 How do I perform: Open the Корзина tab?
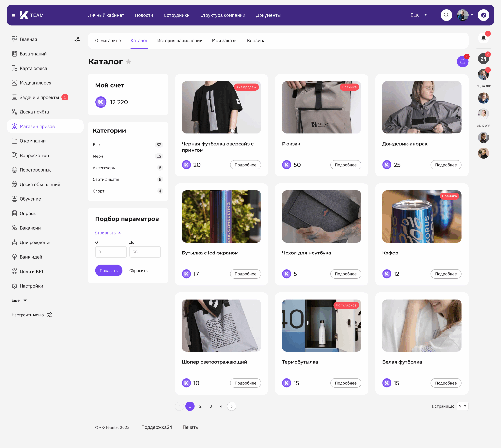coord(256,41)
